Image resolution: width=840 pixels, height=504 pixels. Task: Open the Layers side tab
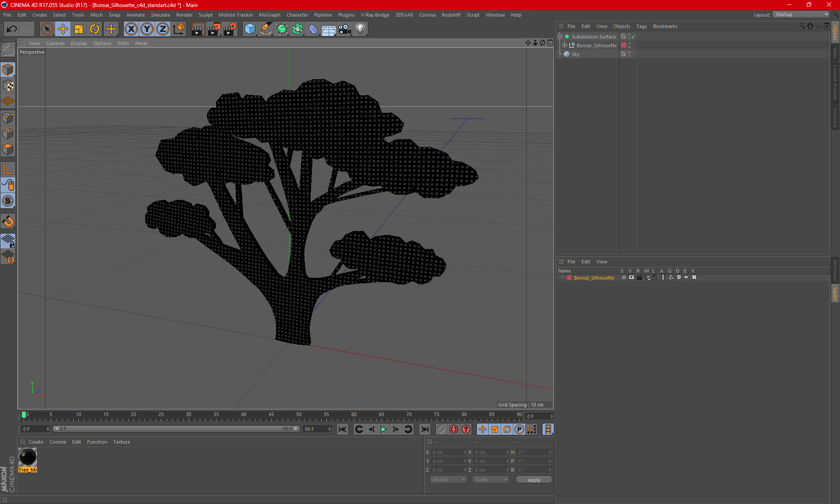click(835, 294)
